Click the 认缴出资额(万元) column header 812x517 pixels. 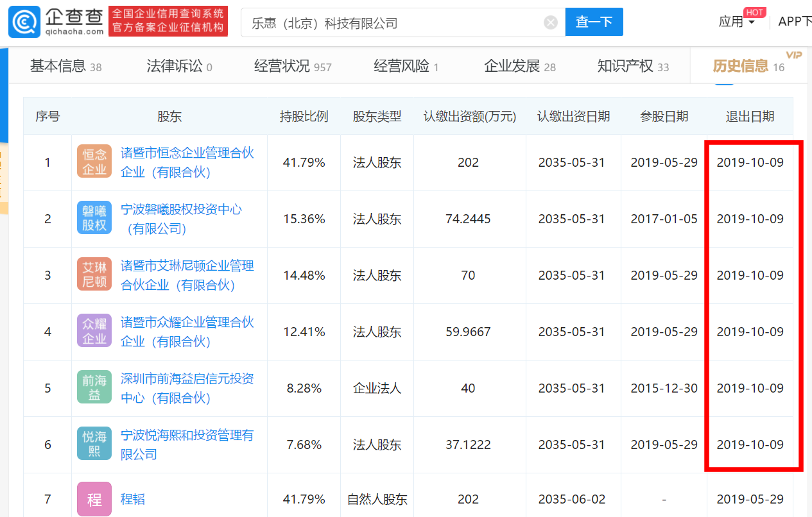[x=470, y=116]
